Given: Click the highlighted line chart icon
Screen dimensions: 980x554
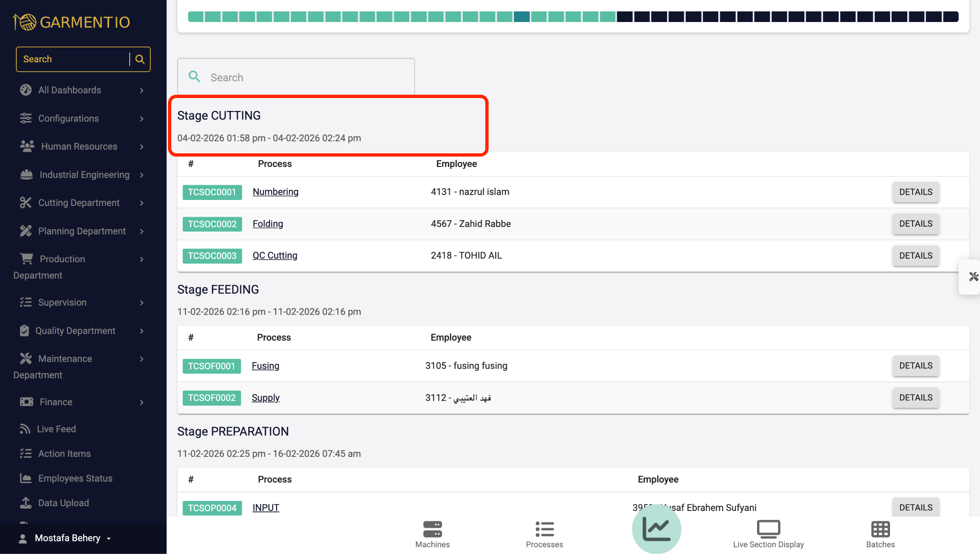Looking at the screenshot, I should [x=656, y=529].
